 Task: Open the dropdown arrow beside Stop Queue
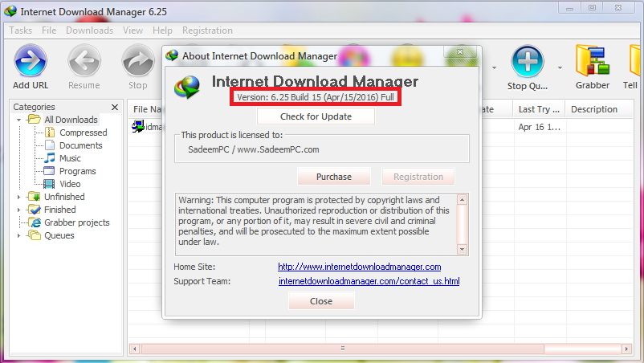pyautogui.click(x=560, y=67)
